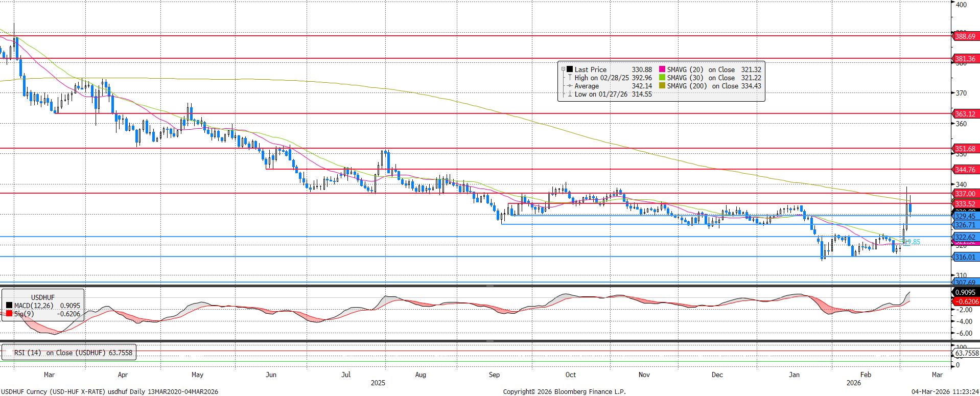Click the Average marker icon in legend

click(x=569, y=86)
